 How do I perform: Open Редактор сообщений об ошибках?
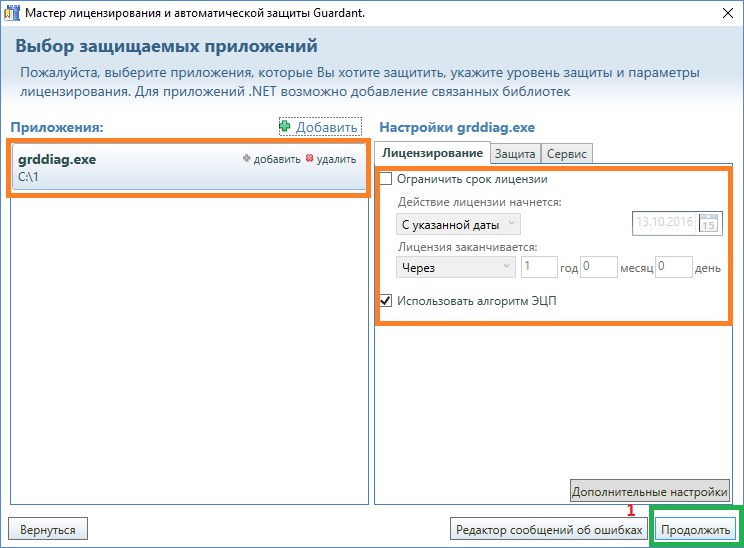click(548, 529)
